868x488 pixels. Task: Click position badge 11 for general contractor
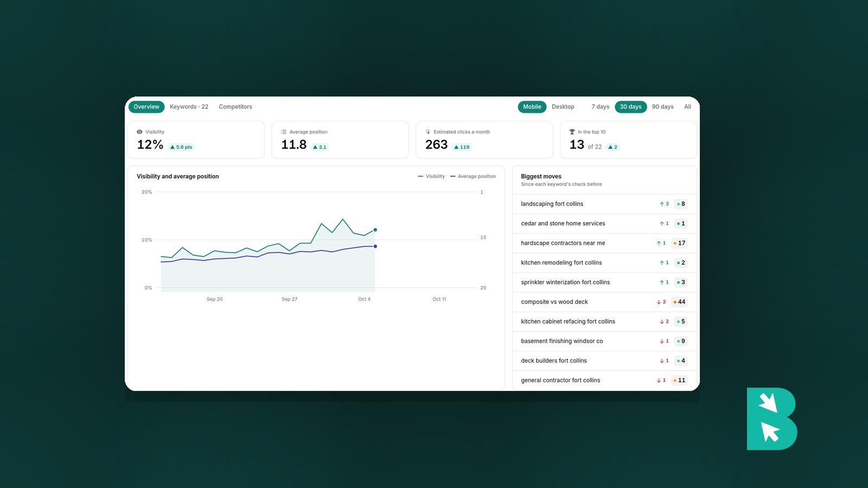(679, 380)
